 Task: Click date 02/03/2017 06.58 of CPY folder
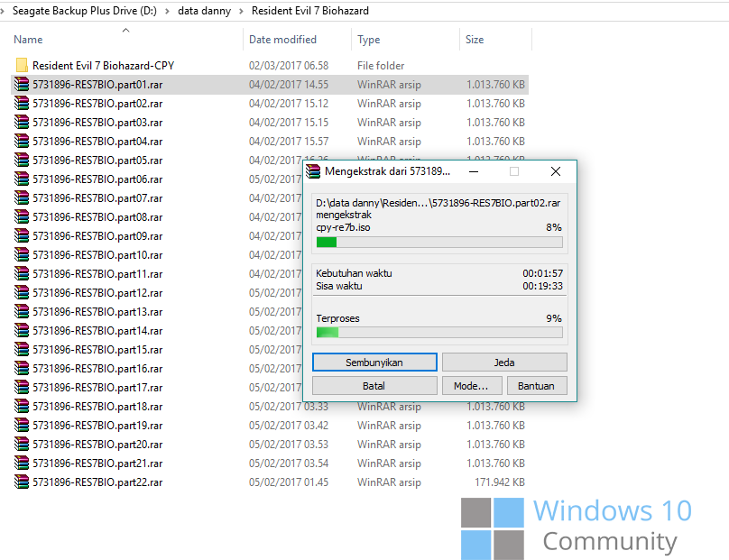289,66
